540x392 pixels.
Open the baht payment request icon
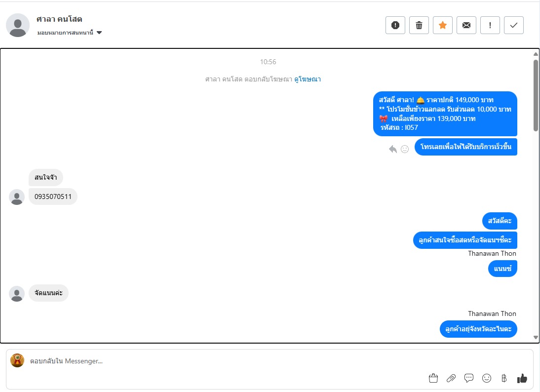pyautogui.click(x=504, y=378)
